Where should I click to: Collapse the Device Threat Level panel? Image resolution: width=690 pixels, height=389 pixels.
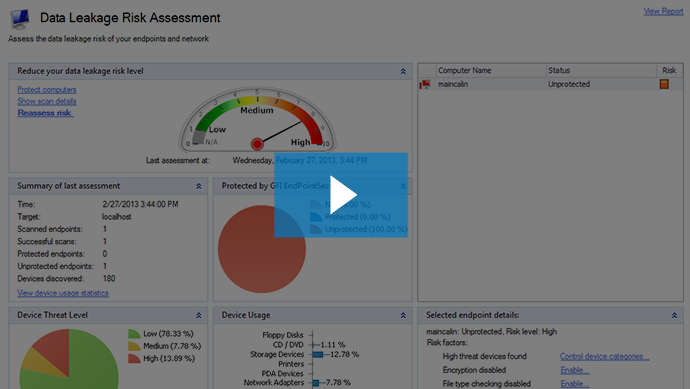(198, 316)
